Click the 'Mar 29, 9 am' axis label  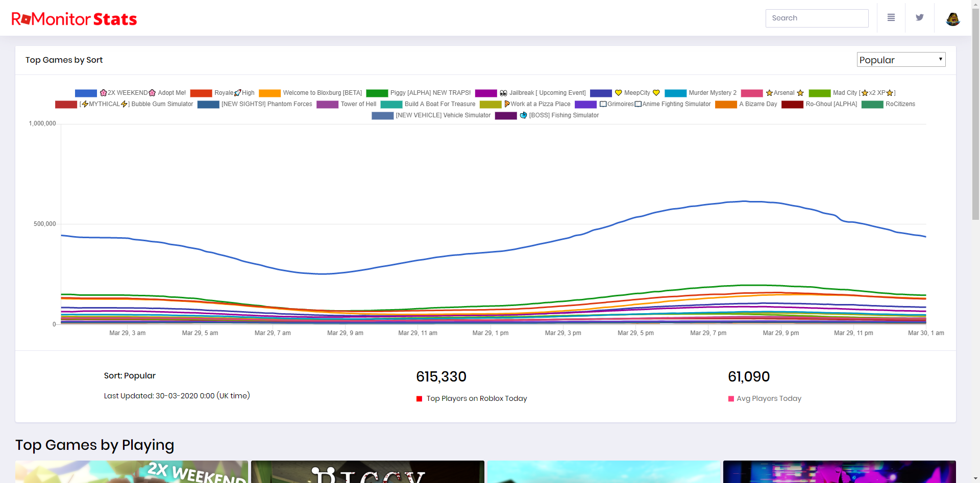tap(345, 333)
